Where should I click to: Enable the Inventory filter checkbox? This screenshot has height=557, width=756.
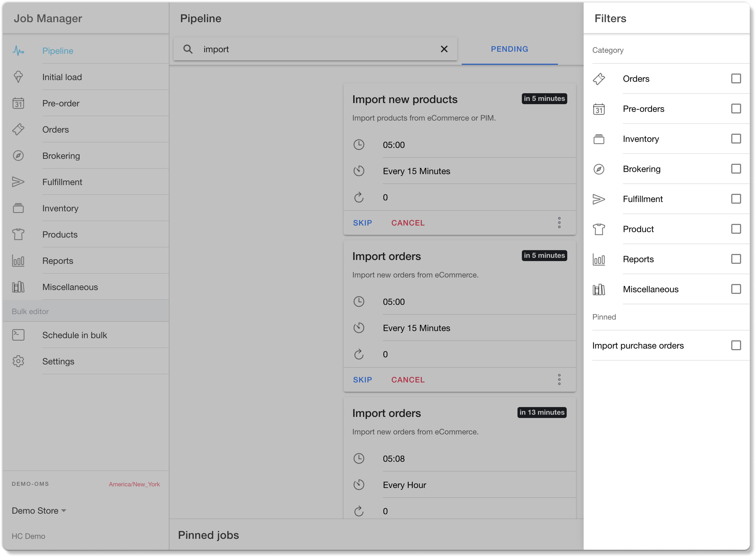pos(736,139)
